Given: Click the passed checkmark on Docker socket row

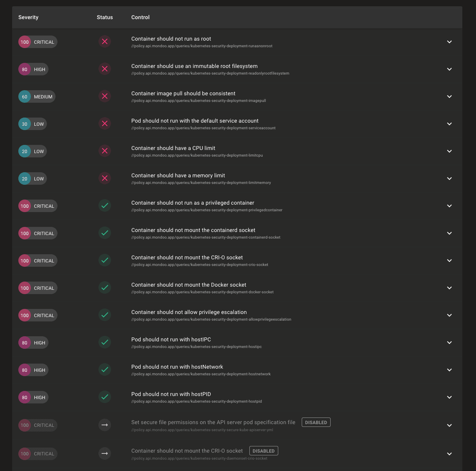Looking at the screenshot, I should pos(105,288).
